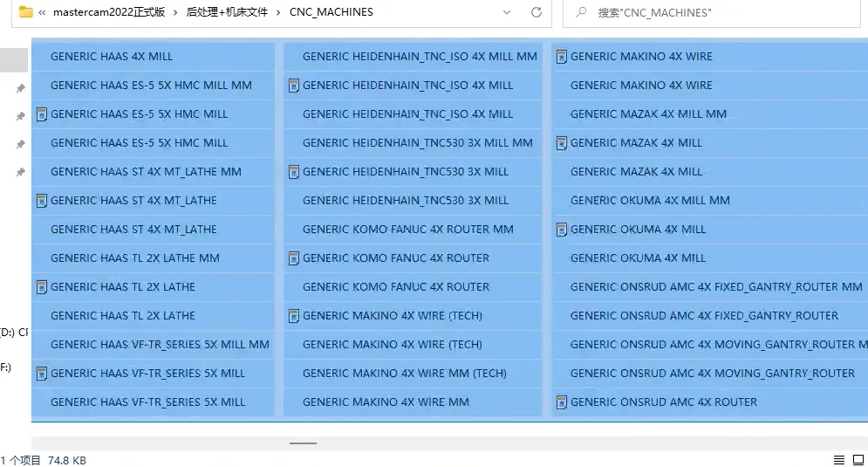
Task: Click the horizontal scrollbar thumb below the file list
Action: tap(303, 443)
